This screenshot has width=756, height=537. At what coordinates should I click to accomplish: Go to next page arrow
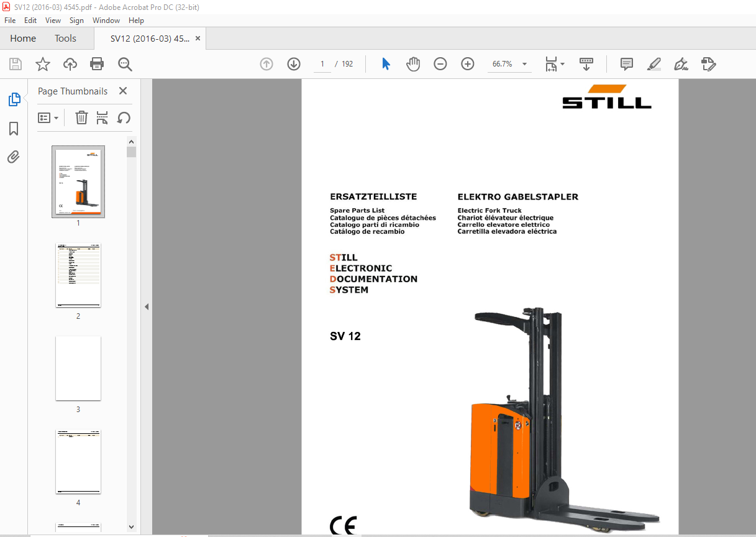coord(294,64)
